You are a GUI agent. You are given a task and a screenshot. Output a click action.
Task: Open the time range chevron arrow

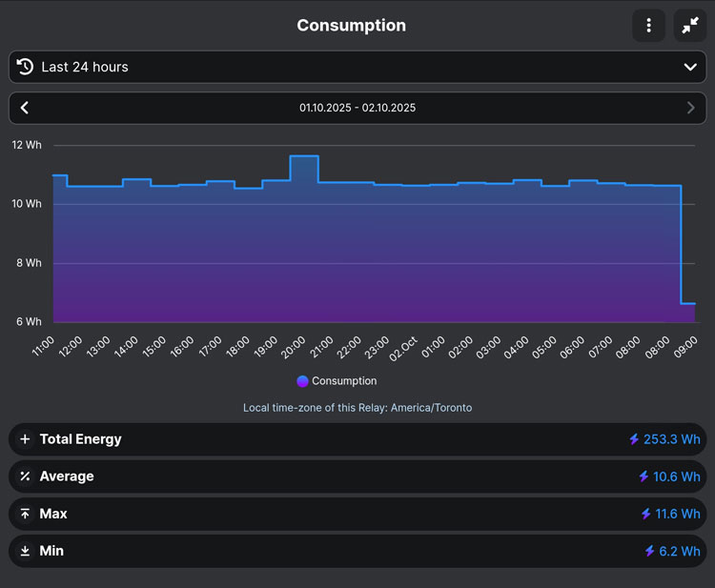690,67
